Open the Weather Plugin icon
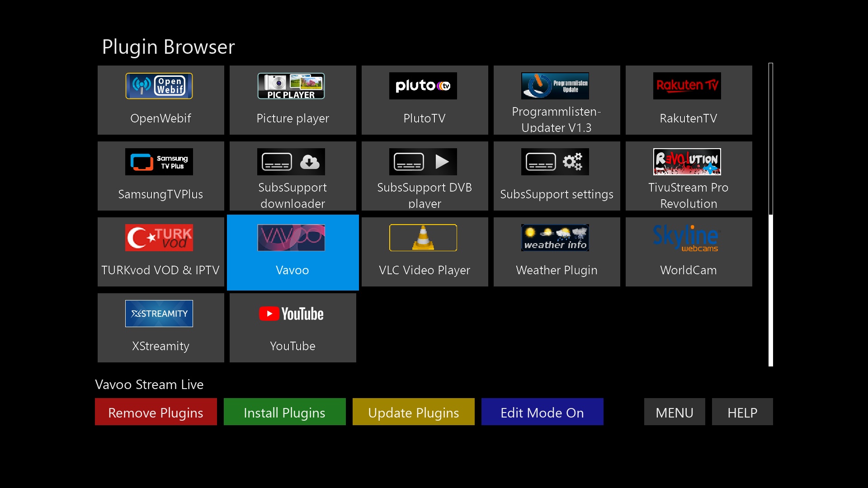The image size is (868, 488). (555, 238)
